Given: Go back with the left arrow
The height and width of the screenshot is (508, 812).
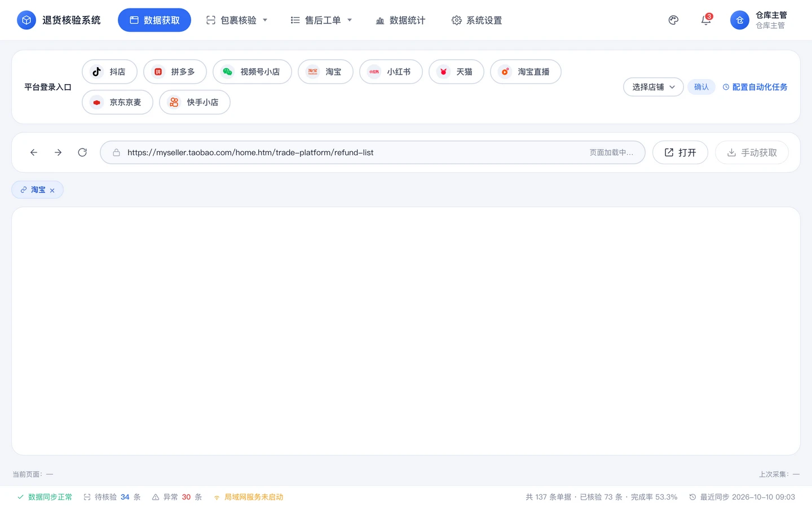Looking at the screenshot, I should click(x=34, y=152).
